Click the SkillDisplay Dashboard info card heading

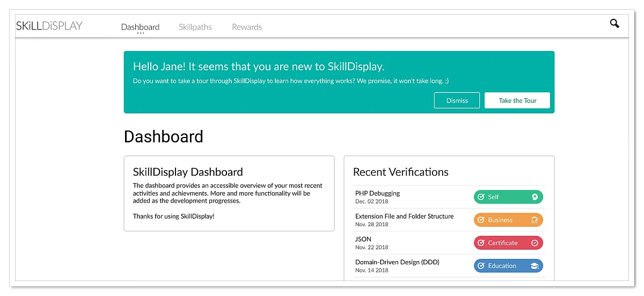point(188,172)
